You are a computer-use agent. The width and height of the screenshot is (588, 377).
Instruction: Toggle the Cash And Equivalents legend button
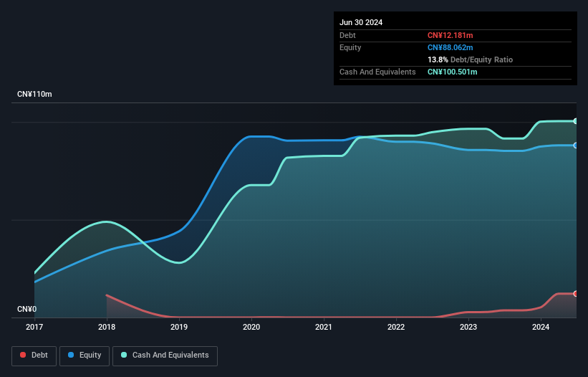coord(165,355)
